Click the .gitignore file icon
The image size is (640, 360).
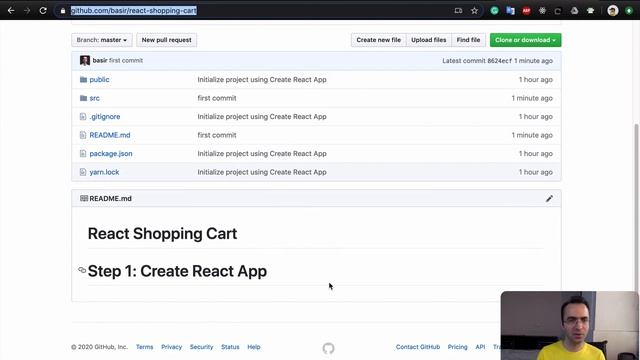pos(83,117)
